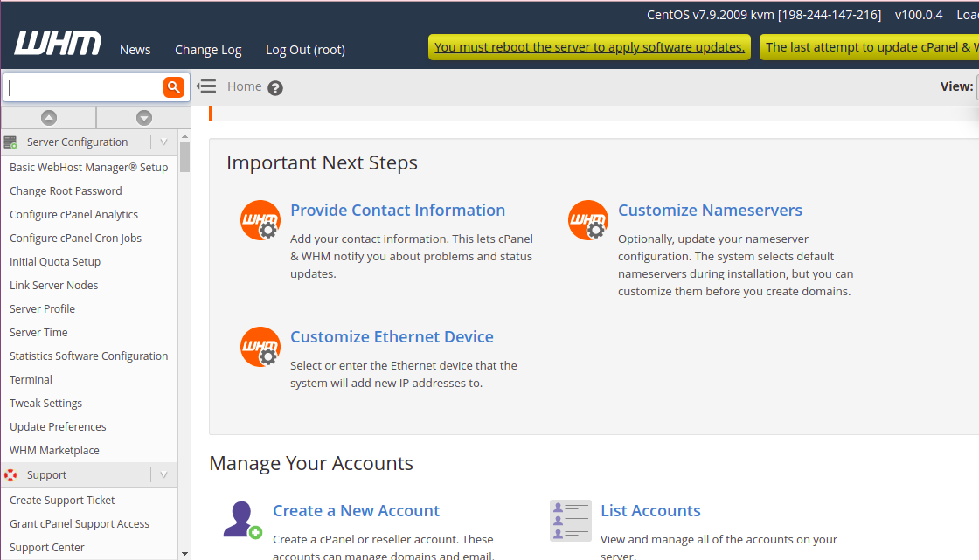This screenshot has width=979, height=560.
Task: Open List Accounts link
Action: click(650, 511)
